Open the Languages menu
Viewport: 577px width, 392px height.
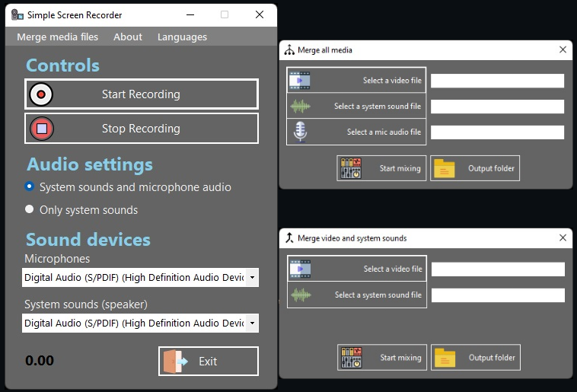(182, 37)
